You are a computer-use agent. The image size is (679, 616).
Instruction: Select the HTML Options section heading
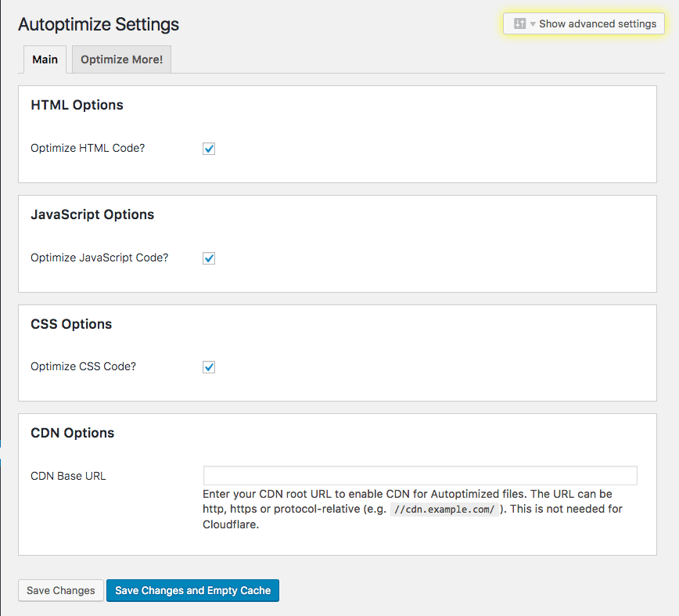(x=77, y=105)
